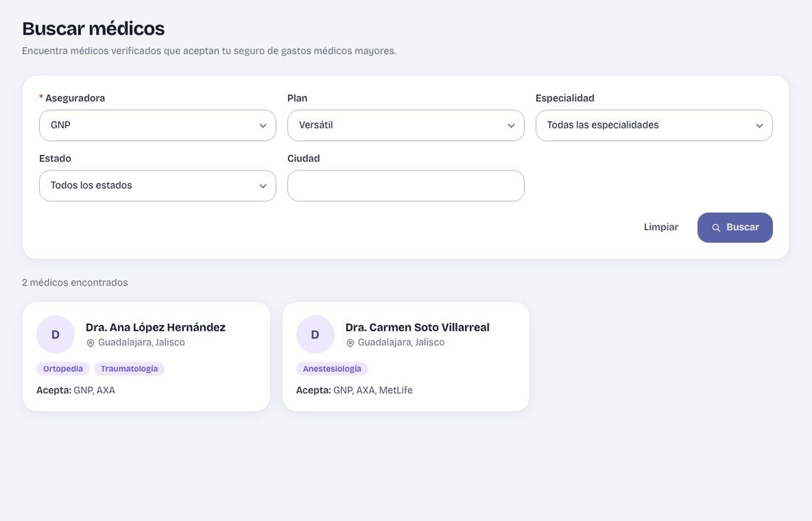The image size is (812, 521).
Task: Click the Plan field label
Action: pos(297,98)
